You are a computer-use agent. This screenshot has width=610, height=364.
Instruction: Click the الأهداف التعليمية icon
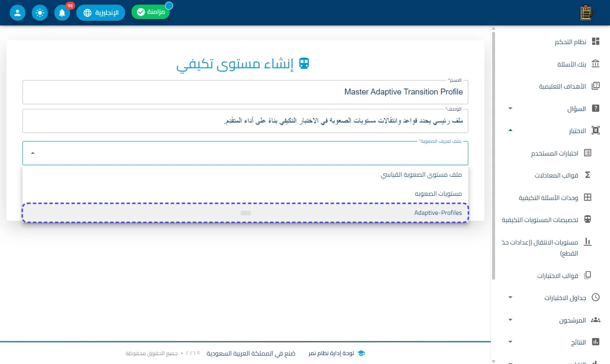596,86
